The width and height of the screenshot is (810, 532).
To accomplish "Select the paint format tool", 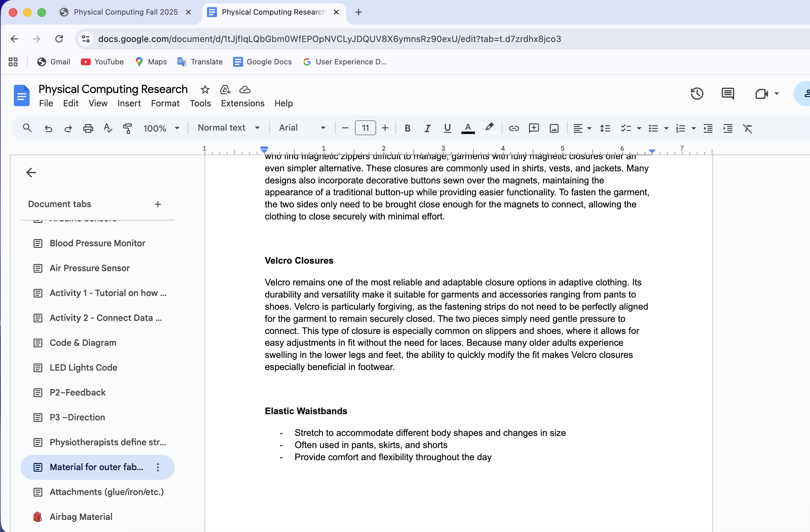I will [x=127, y=128].
